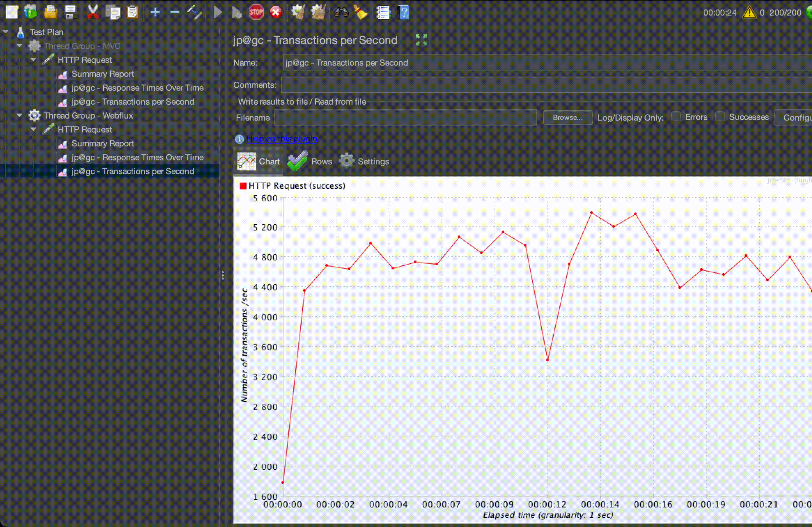Collapse the Thread Group - MVC node

[19, 46]
